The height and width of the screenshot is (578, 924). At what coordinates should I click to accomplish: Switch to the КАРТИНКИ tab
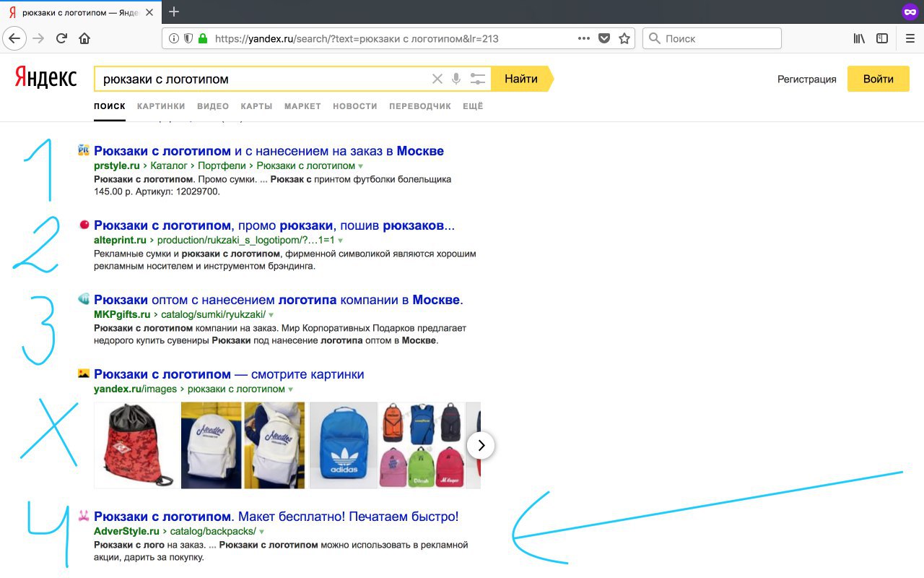pyautogui.click(x=161, y=106)
